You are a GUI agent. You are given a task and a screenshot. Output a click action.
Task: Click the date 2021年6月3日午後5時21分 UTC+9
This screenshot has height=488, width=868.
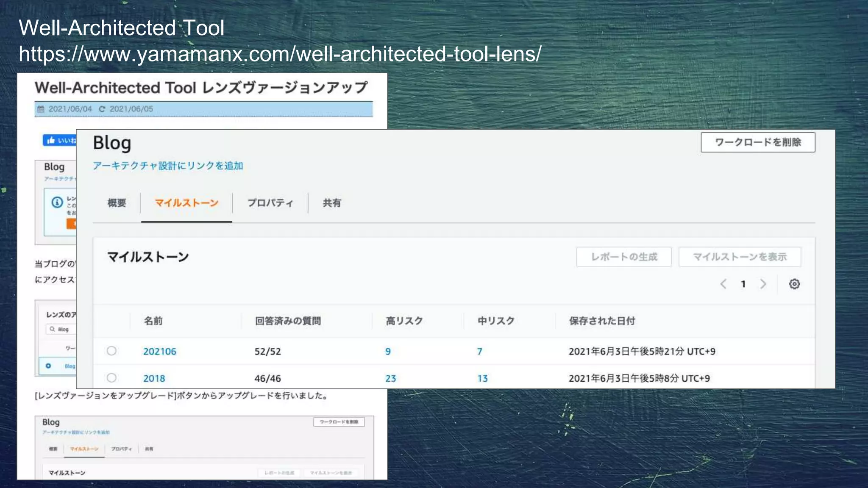pyautogui.click(x=642, y=351)
